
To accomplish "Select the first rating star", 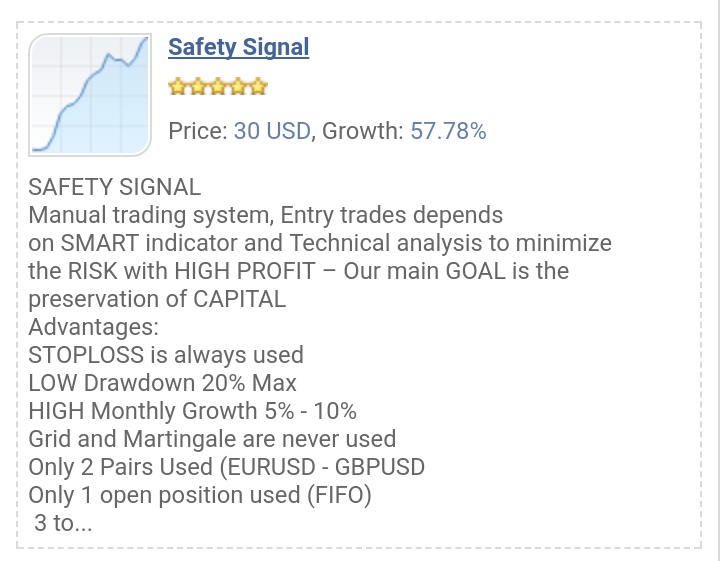I will coord(177,86).
